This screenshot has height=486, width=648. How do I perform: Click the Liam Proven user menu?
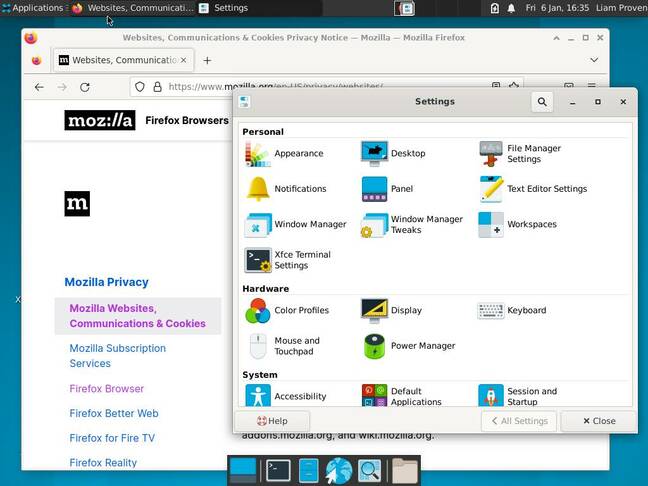click(x=621, y=8)
